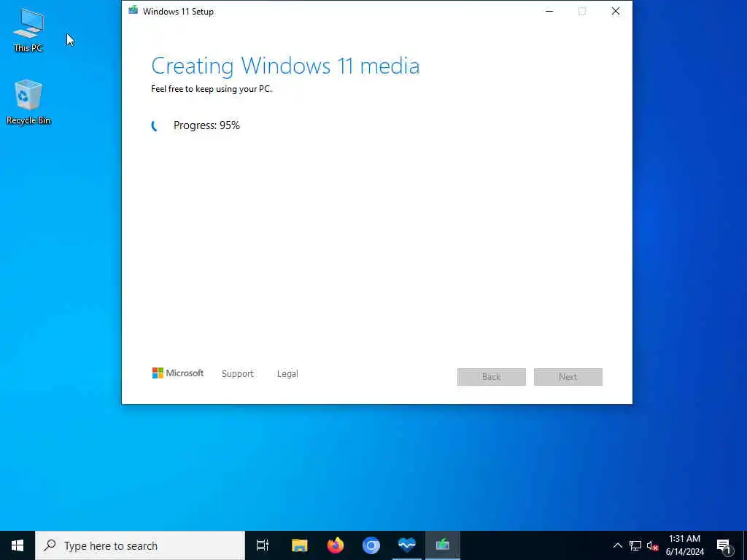Open This PC desktop icon

[x=28, y=29]
